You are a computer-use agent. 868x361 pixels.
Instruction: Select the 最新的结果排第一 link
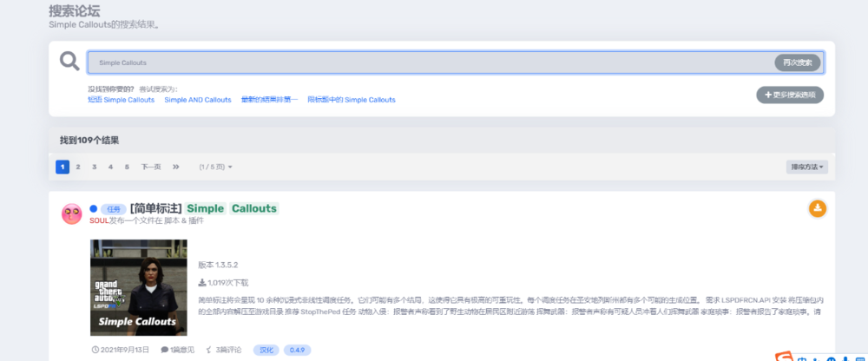(270, 100)
